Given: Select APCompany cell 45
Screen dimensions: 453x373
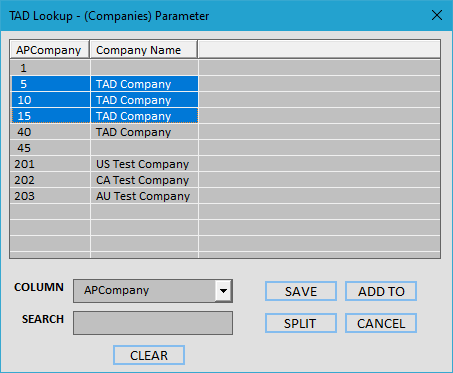Looking at the screenshot, I should click(50, 148).
